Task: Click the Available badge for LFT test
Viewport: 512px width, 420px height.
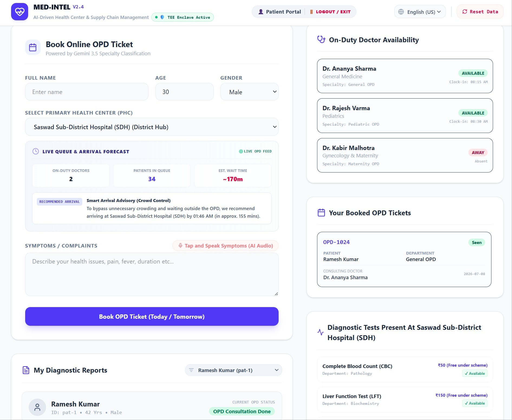Action: [x=475, y=403]
